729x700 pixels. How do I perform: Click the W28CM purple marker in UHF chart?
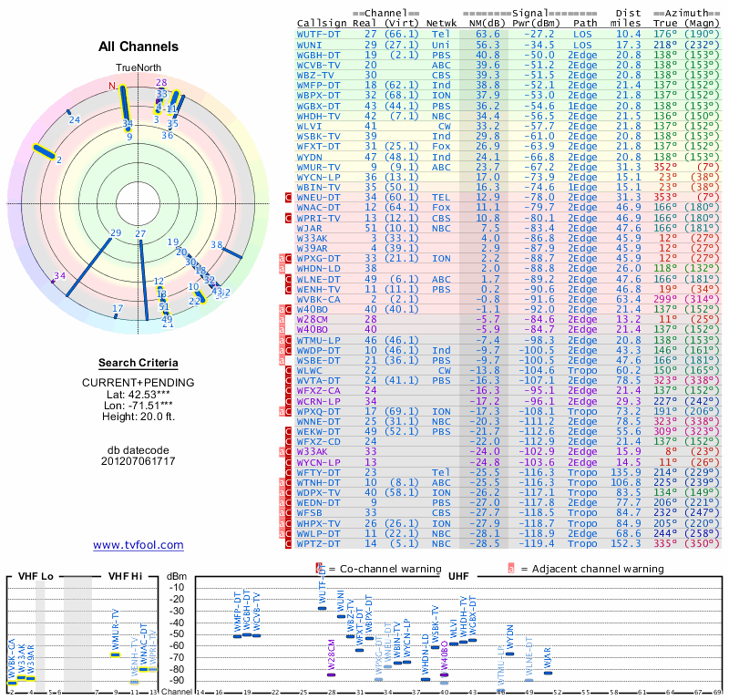tap(332, 674)
